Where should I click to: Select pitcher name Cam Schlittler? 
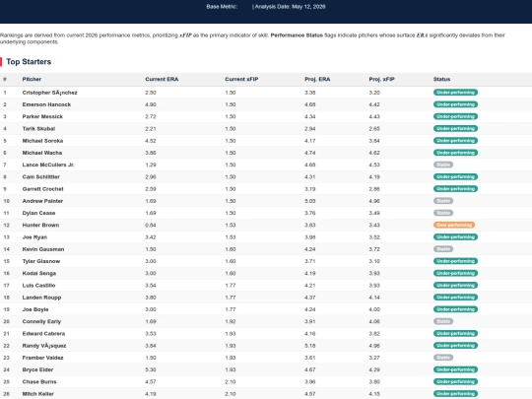point(40,176)
